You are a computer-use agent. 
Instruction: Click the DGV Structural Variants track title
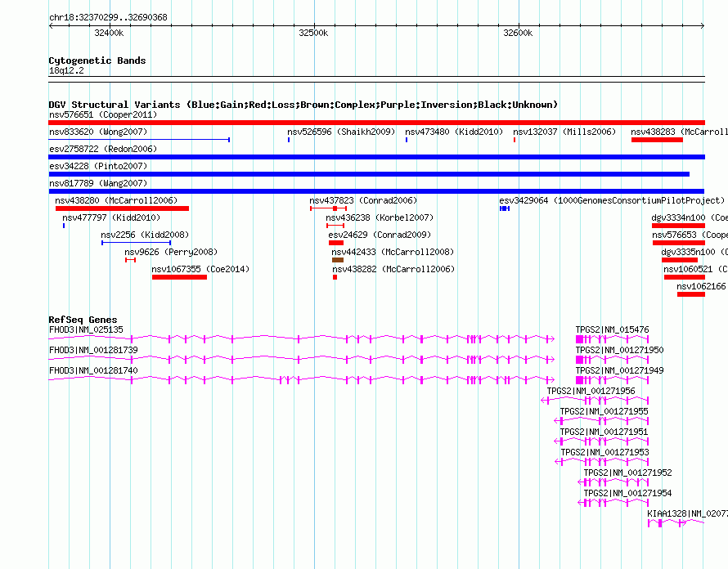click(303, 105)
